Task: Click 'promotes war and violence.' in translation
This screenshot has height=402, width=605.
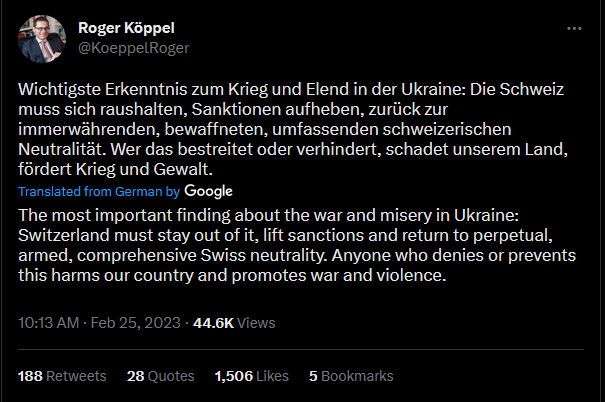Action: point(339,275)
